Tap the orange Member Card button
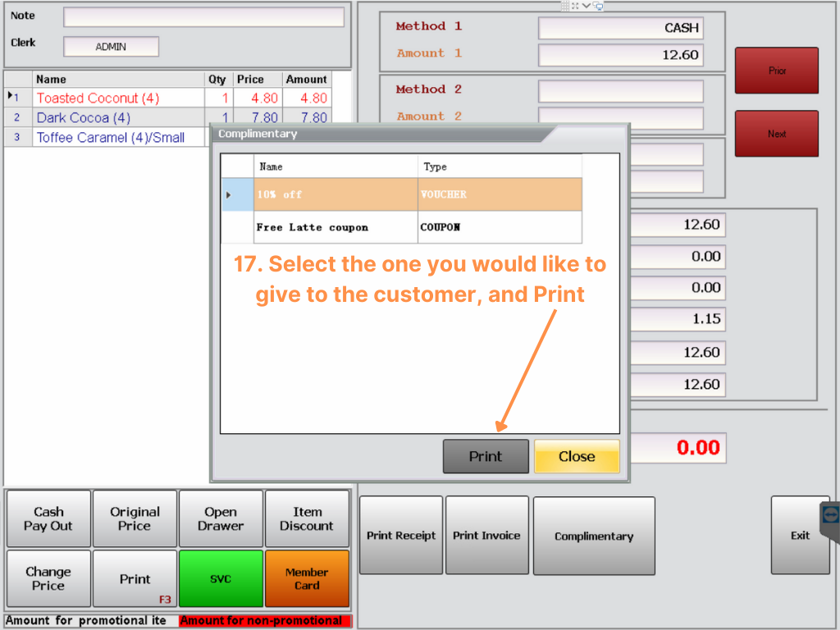 click(307, 578)
